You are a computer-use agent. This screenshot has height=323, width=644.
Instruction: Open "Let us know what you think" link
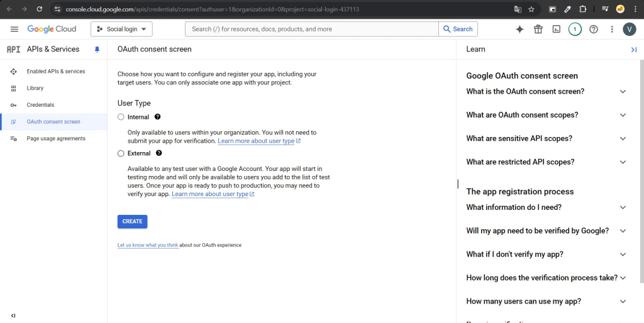pyautogui.click(x=148, y=245)
